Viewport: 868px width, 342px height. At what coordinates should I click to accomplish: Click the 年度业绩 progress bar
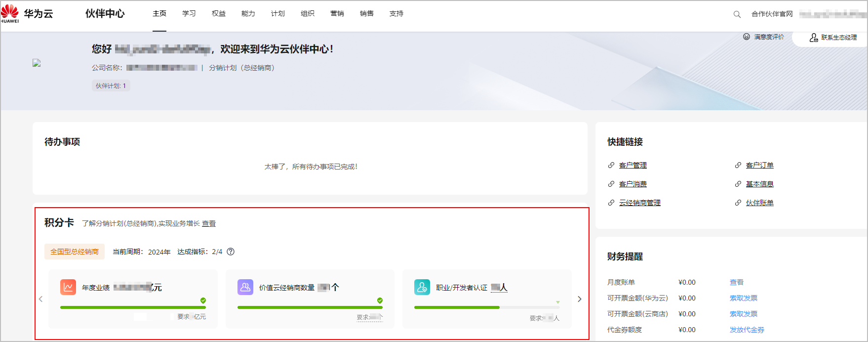click(133, 307)
